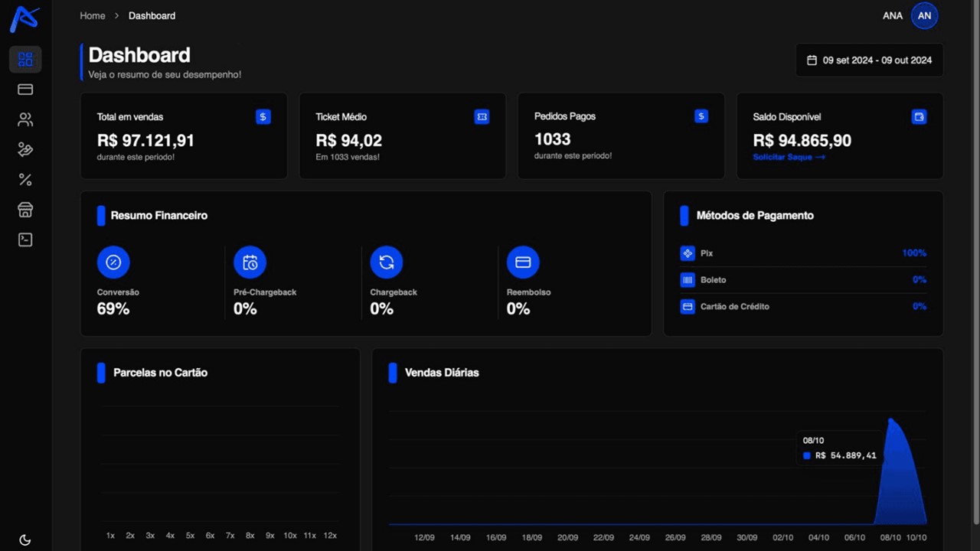The height and width of the screenshot is (551, 980).
Task: Click the app logo in the sidebar
Action: coord(24,19)
